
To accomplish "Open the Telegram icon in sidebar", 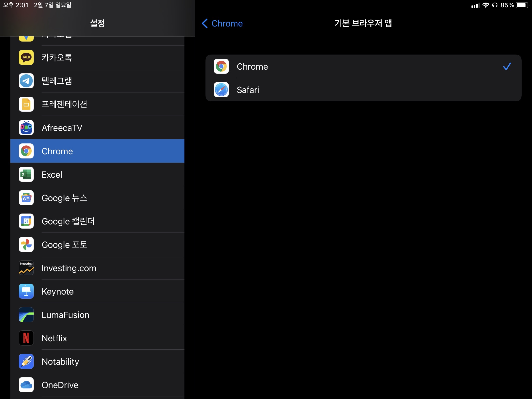I will 26,81.
